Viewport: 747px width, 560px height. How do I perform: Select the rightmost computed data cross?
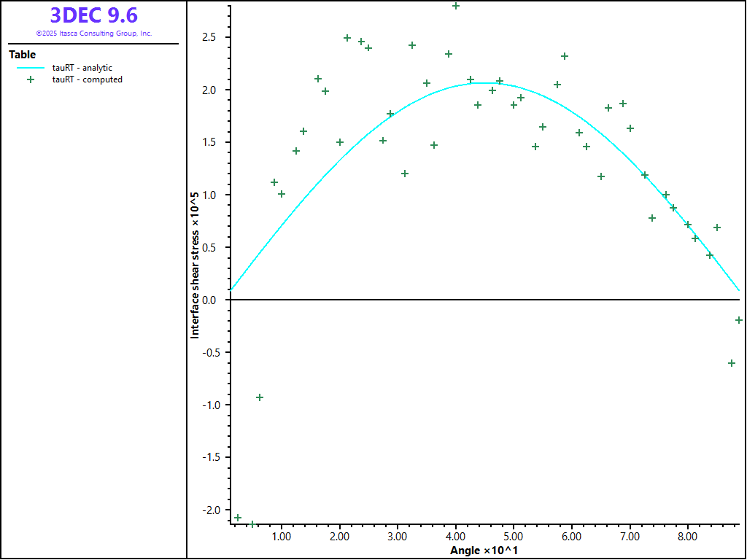(739, 320)
